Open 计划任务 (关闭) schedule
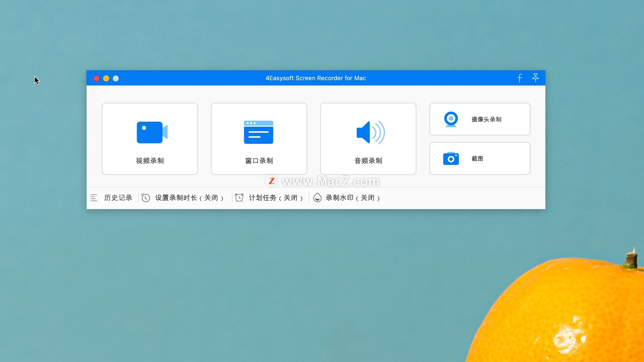The image size is (644, 362). pos(276,198)
